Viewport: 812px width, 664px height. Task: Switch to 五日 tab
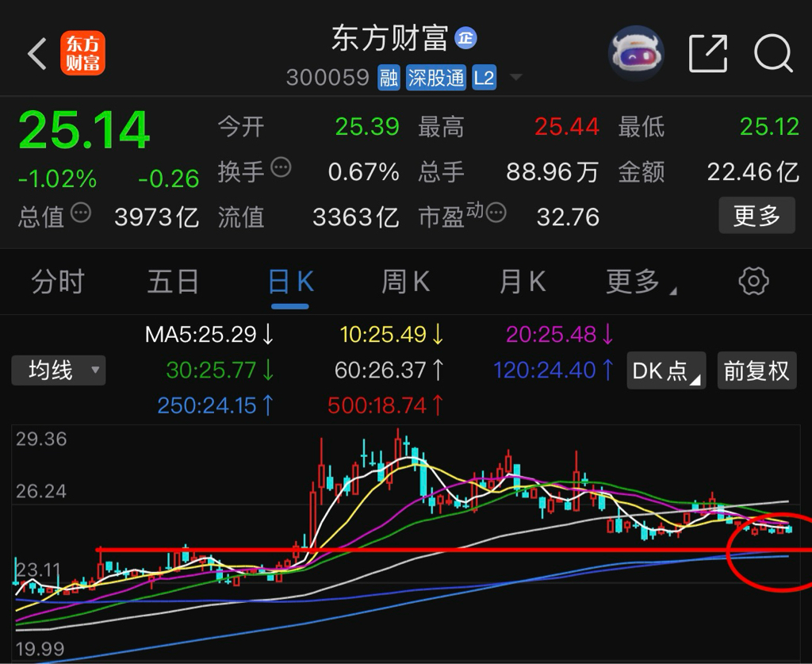173,282
